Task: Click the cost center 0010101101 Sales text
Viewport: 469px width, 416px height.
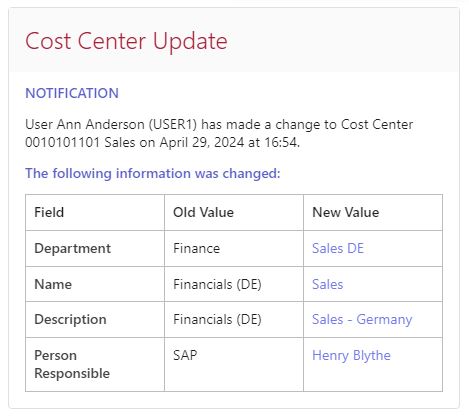Action: (x=80, y=143)
